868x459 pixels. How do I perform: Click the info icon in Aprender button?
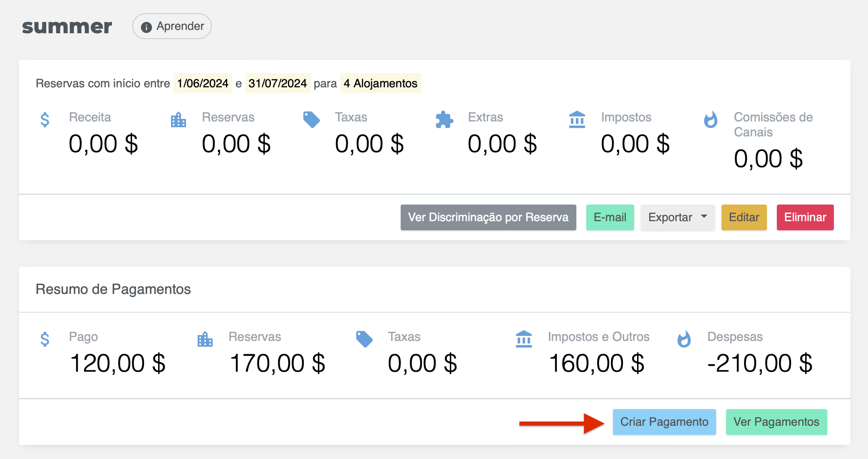pyautogui.click(x=146, y=27)
